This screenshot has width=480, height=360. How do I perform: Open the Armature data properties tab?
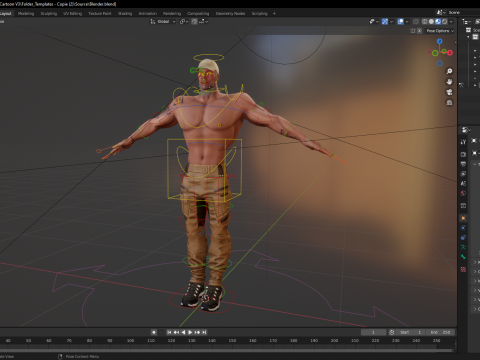(x=463, y=247)
